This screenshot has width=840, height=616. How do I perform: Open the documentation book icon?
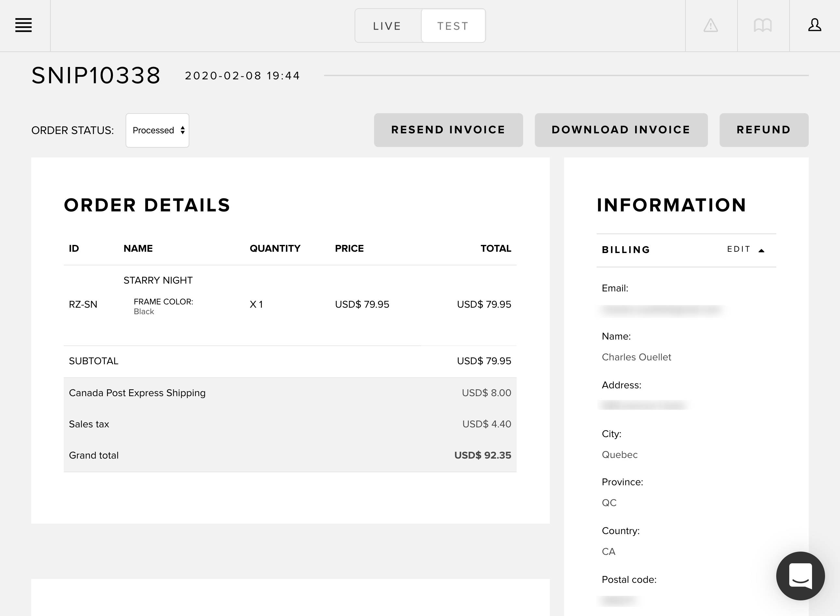pyautogui.click(x=763, y=25)
